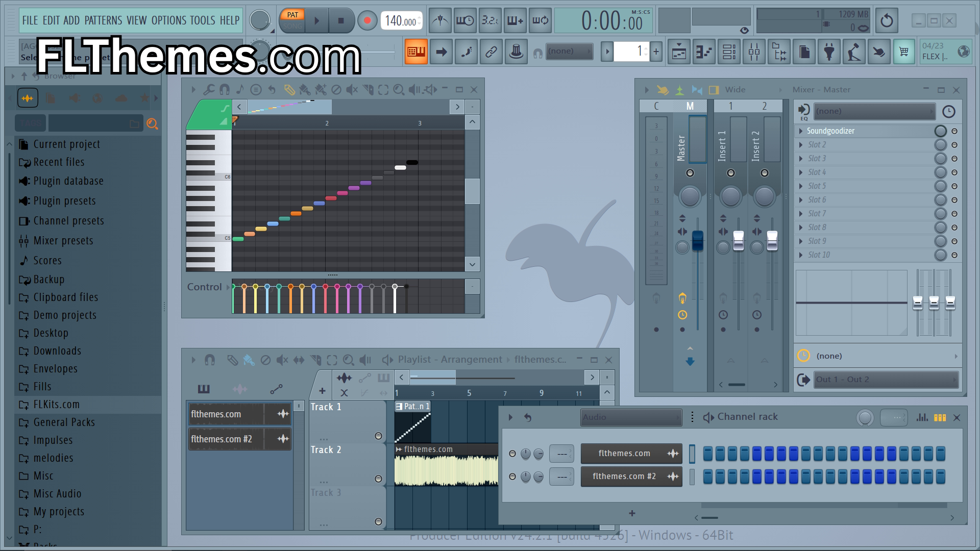Click the Master track volume fader
Screen dimensions: 980x551
[697, 241]
